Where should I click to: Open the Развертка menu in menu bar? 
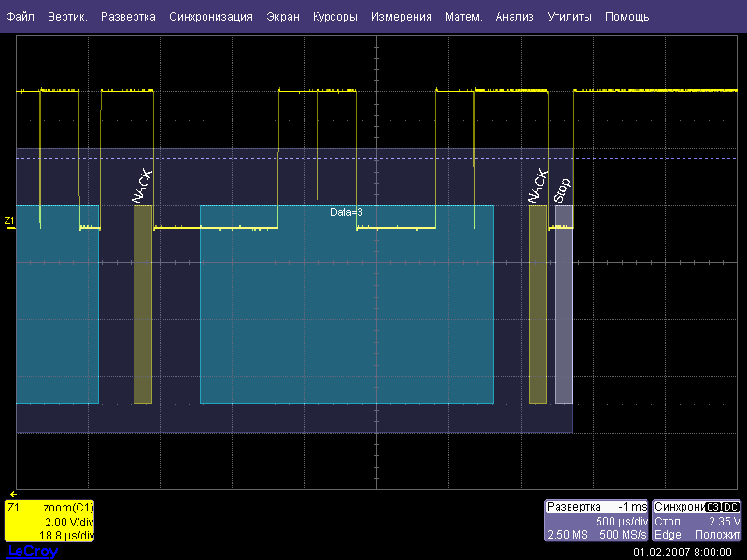point(128,17)
